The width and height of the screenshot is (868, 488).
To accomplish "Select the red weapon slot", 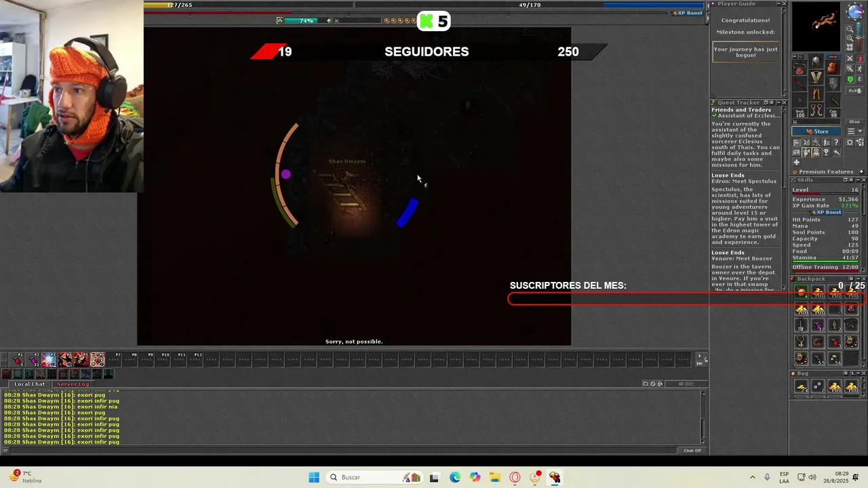I will (800, 83).
